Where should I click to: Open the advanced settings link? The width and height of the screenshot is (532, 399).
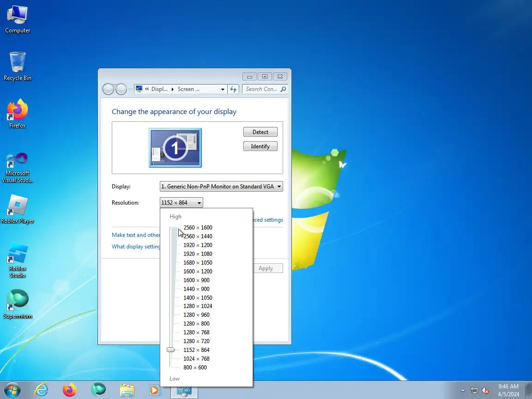(268, 220)
